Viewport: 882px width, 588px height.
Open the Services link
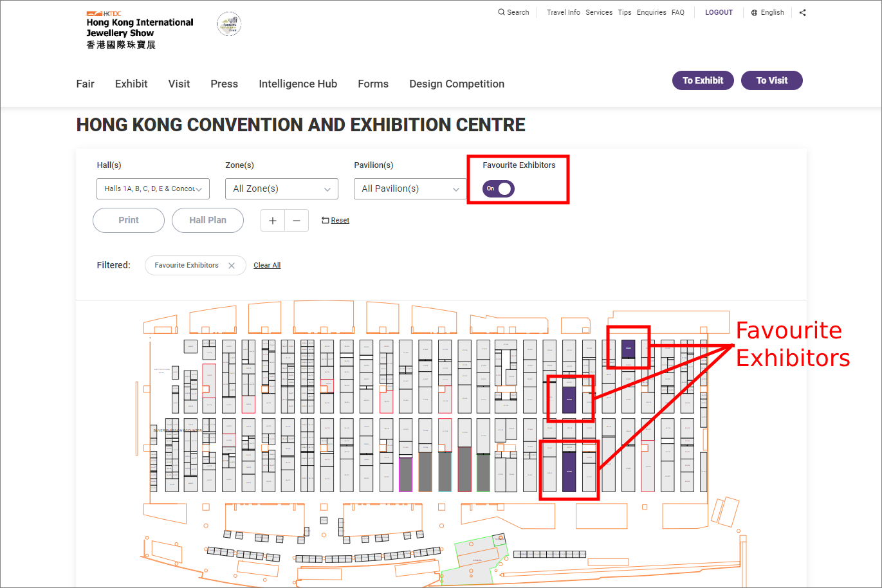point(599,12)
